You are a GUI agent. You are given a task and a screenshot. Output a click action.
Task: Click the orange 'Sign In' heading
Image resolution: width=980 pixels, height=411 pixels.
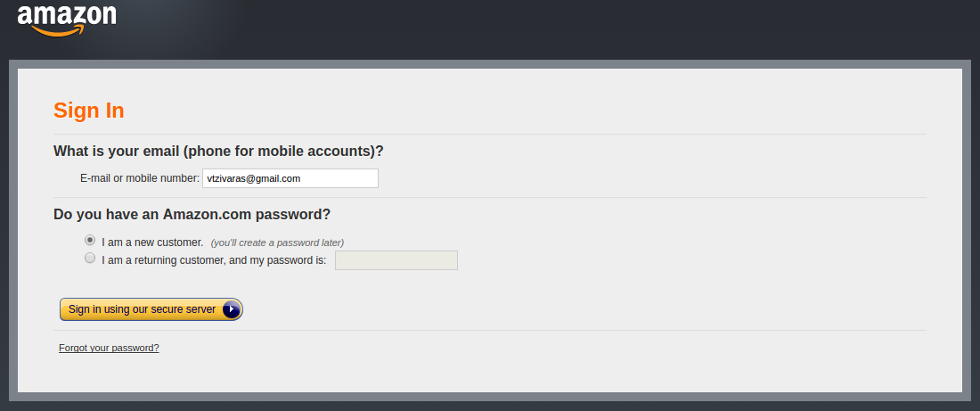[x=89, y=111]
